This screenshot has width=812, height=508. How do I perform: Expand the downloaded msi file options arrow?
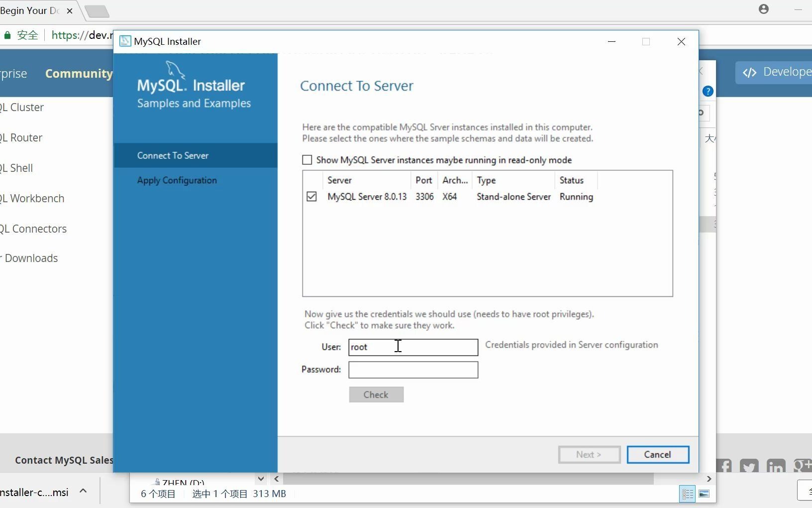83,491
